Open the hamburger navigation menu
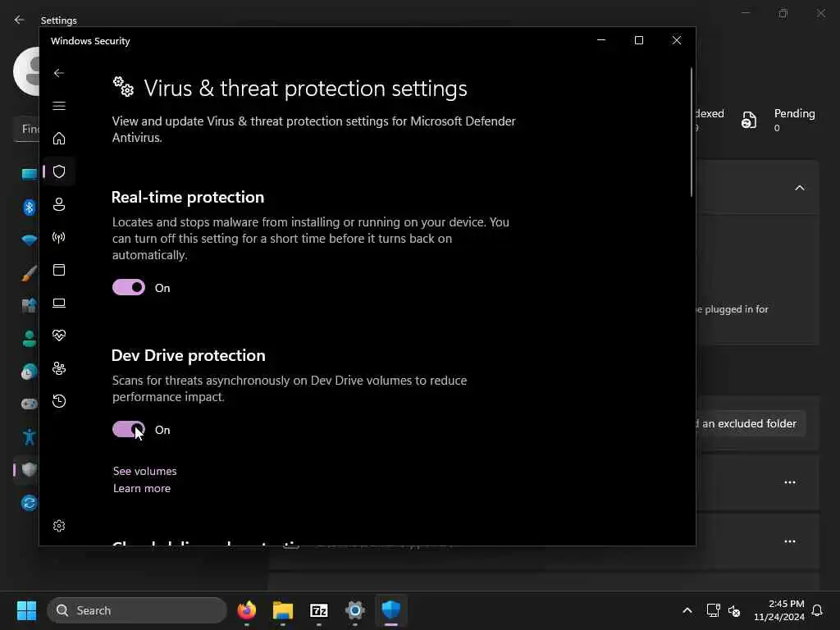 [59, 106]
